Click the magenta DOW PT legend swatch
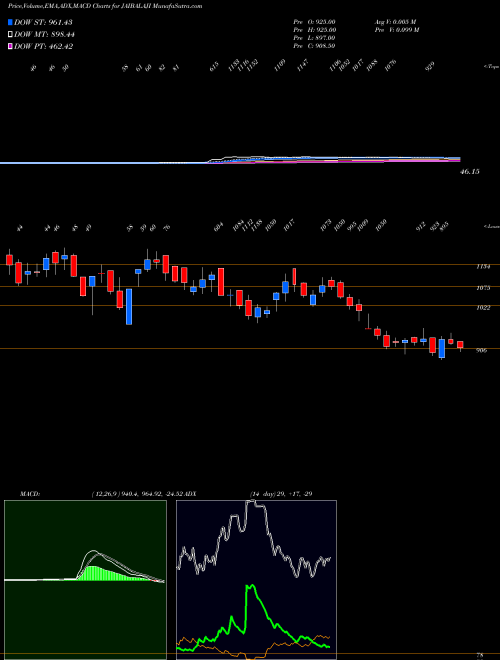The height and width of the screenshot is (660, 500). [x=10, y=46]
